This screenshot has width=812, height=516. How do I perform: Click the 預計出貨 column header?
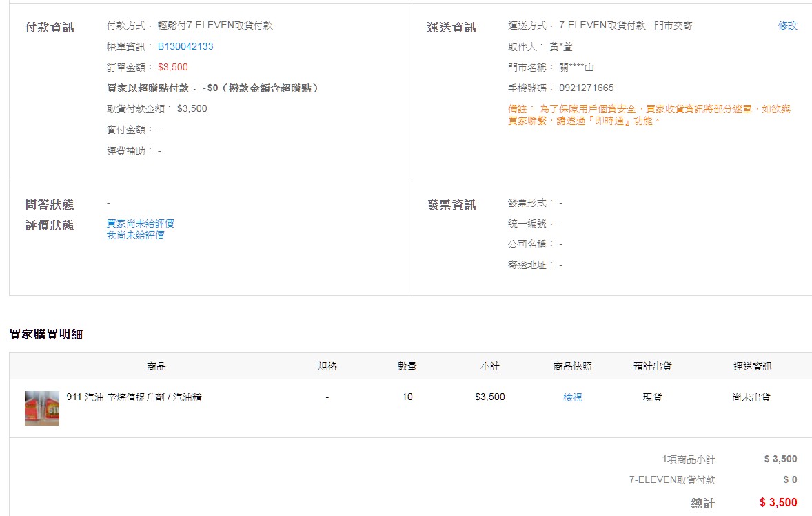653,366
